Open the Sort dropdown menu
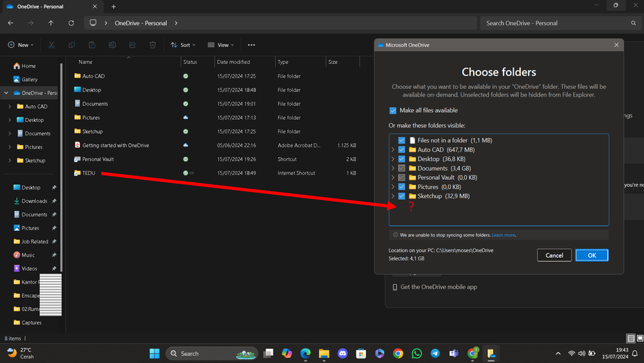Screen dimensions: 644x363 (183, 44)
